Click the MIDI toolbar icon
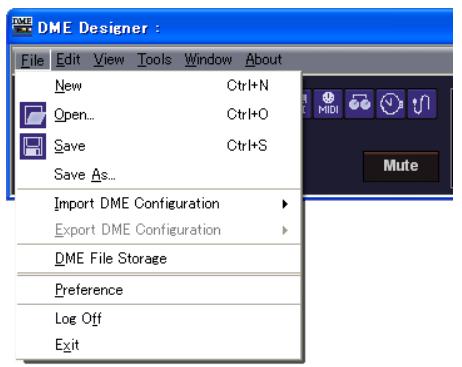Viewport: 462px width, 367px height. [x=328, y=104]
